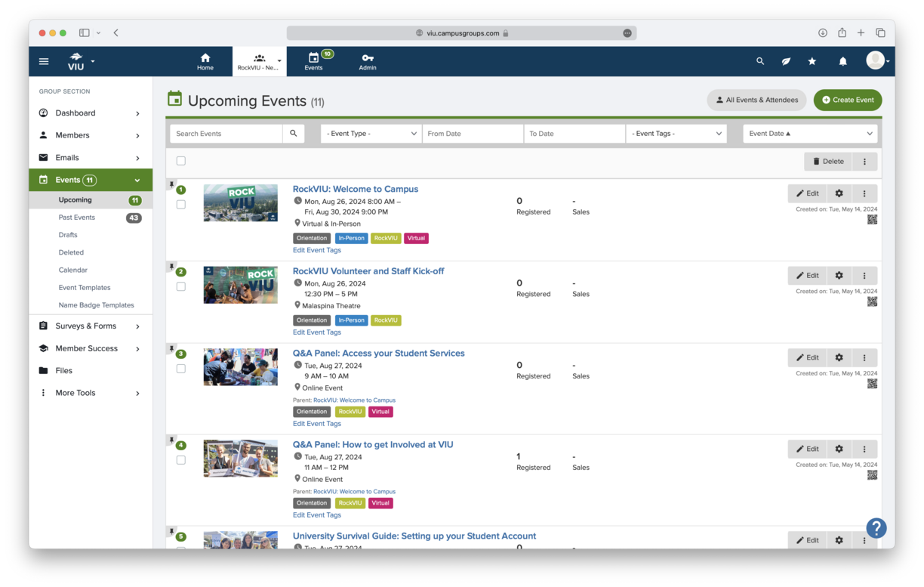The image size is (924, 587).
Task: Open the notifications bell
Action: [843, 61]
